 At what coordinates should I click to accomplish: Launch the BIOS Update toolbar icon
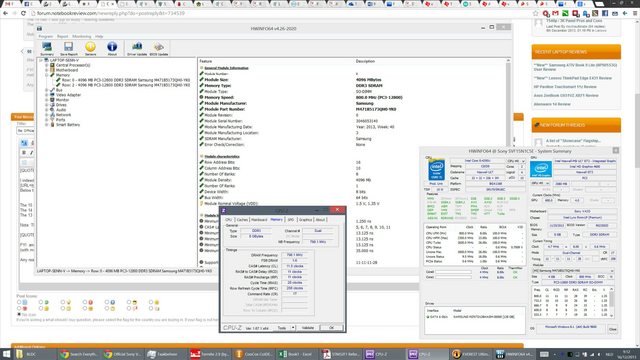pos(159,48)
